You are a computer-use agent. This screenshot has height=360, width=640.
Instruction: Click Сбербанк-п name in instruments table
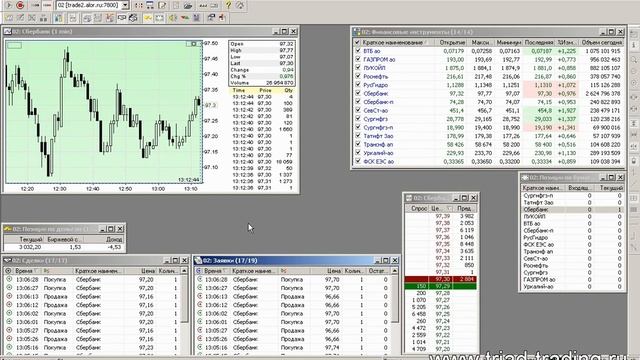(378, 102)
